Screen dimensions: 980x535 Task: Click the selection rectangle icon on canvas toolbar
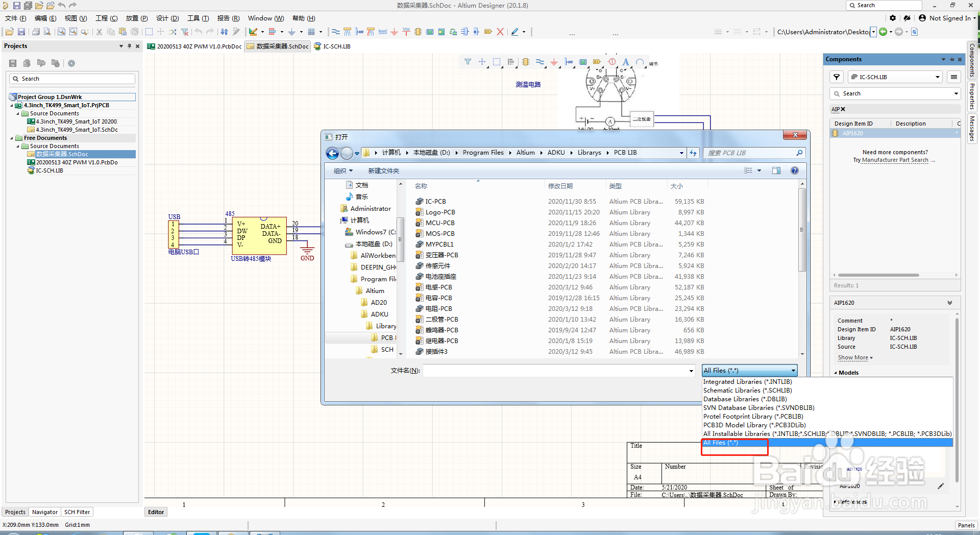[x=497, y=62]
